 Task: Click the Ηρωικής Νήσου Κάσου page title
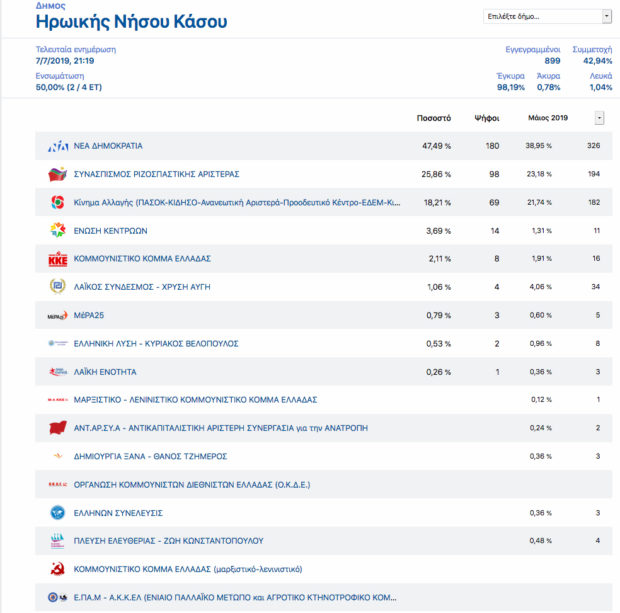(131, 21)
